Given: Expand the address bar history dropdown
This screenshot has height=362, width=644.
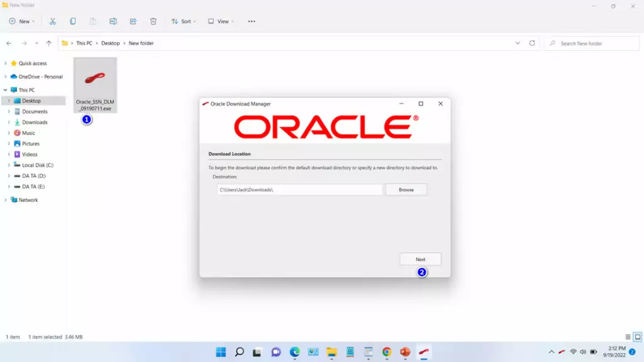Looking at the screenshot, I should (x=518, y=43).
